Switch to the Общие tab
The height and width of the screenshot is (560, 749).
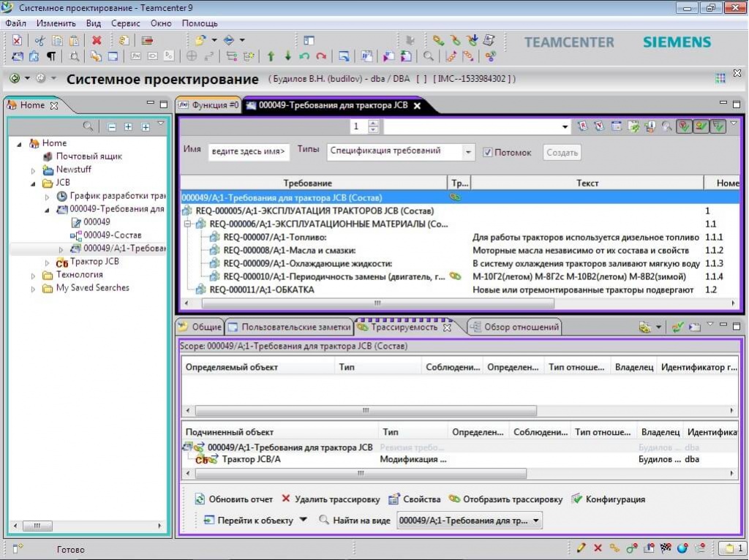pyautogui.click(x=200, y=327)
